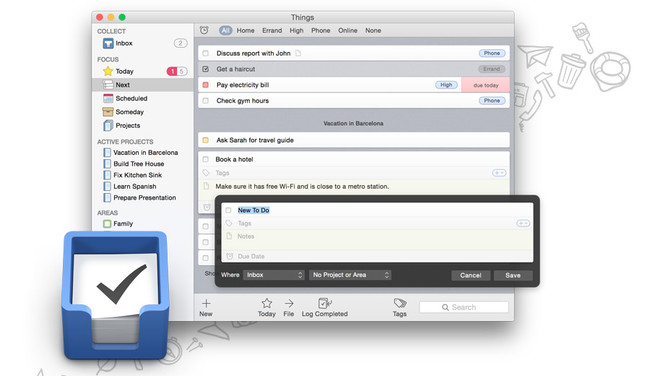Click notes icon in New To Do popup
The width and height of the screenshot is (650, 376).
click(228, 236)
